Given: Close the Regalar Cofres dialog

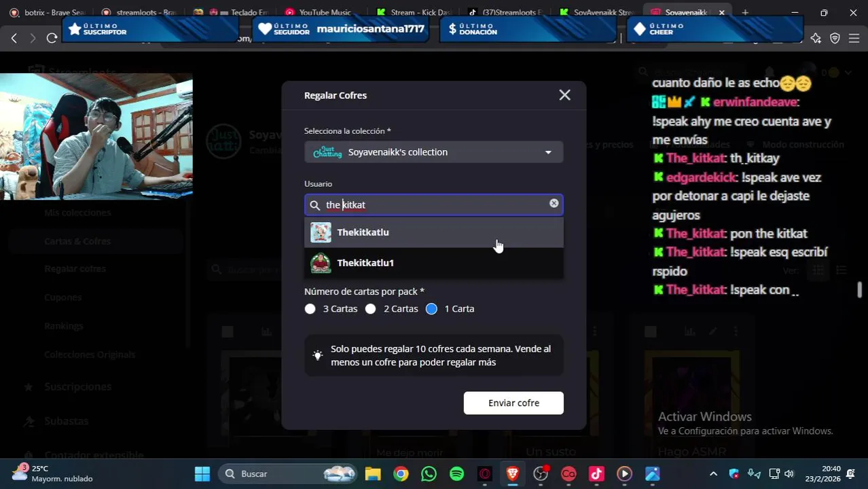Looking at the screenshot, I should [564, 95].
